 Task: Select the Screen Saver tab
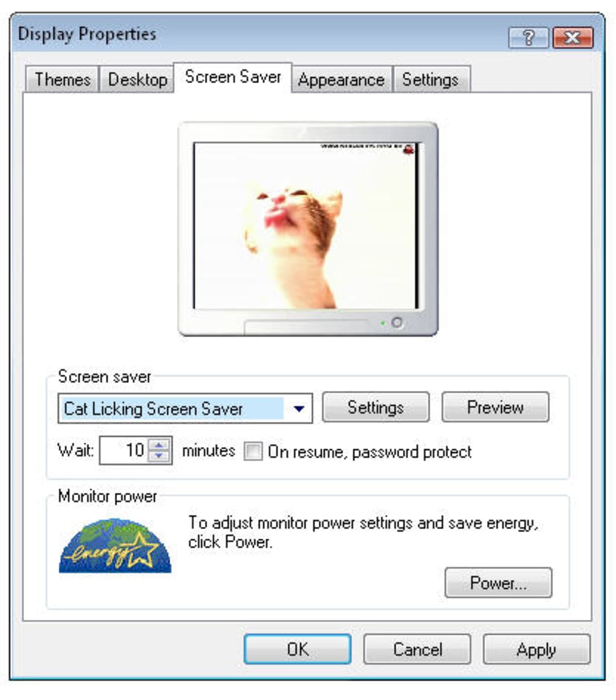(x=233, y=77)
